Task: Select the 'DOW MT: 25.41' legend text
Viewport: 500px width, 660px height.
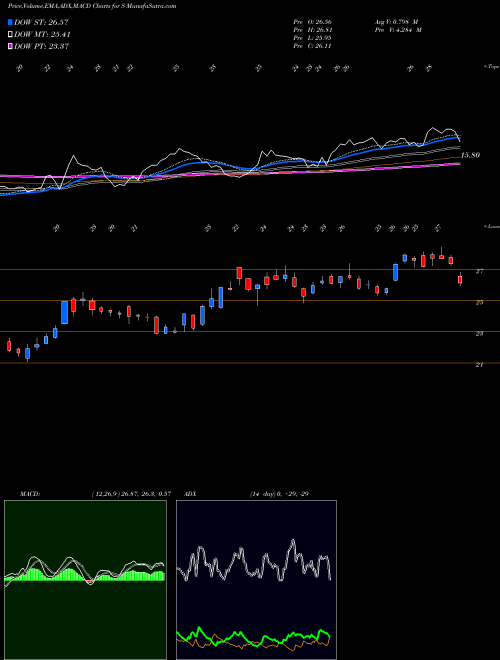Action: 42,35
